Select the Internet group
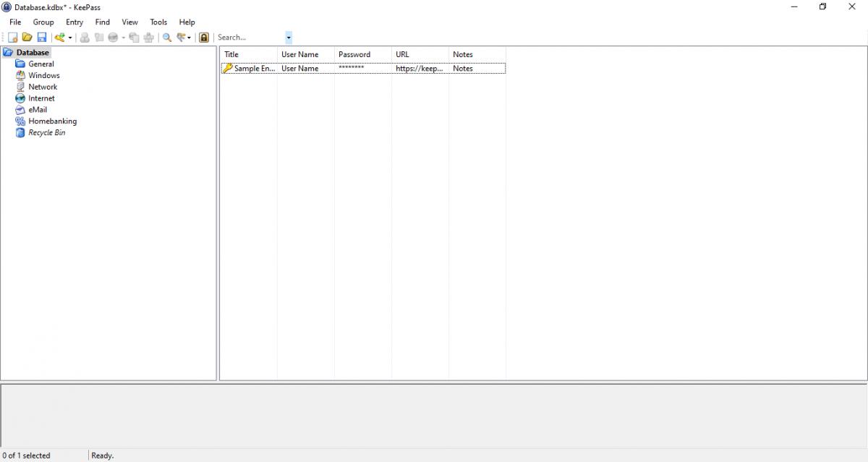The height and width of the screenshot is (462, 868). pyautogui.click(x=41, y=98)
